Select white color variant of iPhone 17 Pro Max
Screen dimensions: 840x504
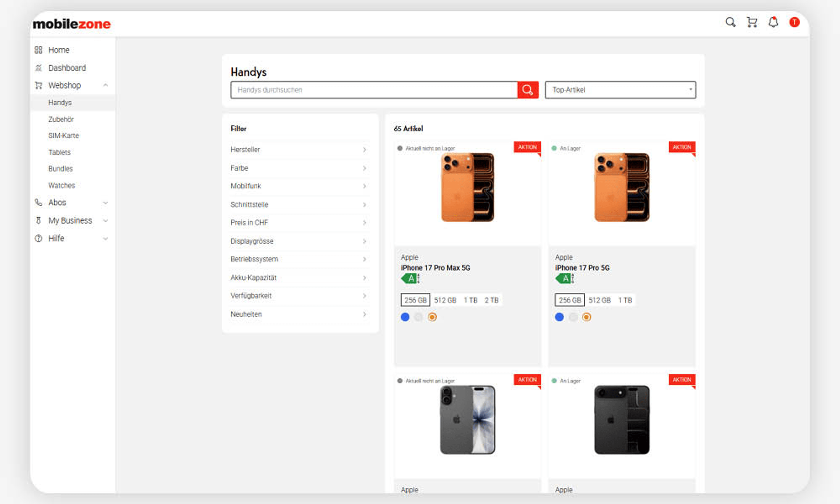coord(418,317)
